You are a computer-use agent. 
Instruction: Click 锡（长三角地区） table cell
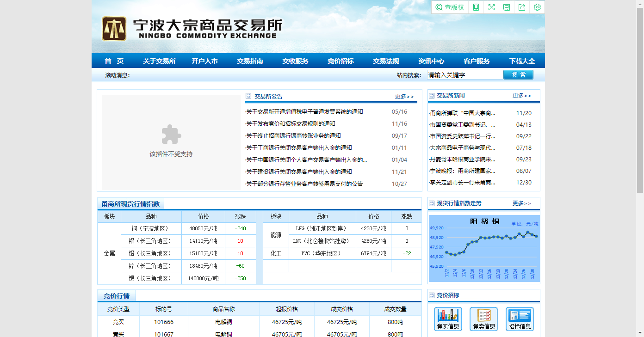(151, 278)
